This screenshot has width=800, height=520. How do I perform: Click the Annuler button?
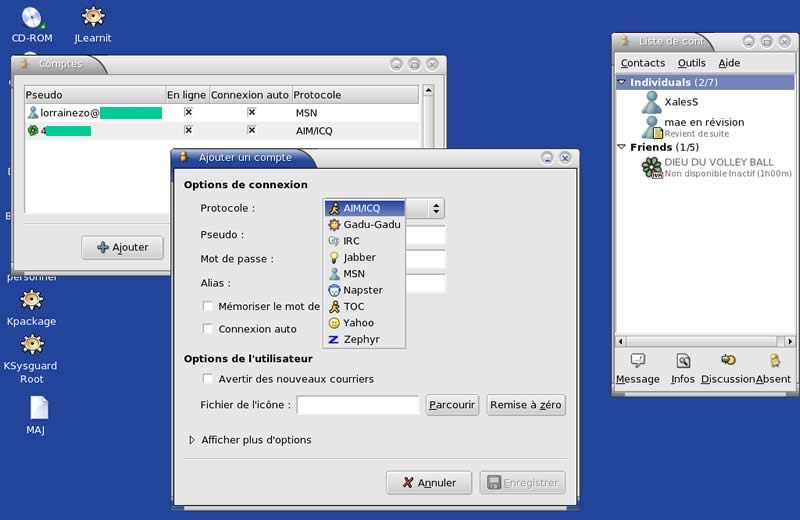coord(429,483)
